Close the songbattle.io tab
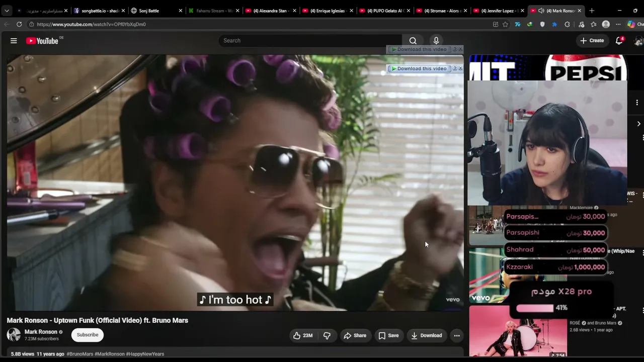Screen dimensions: 644x362 tap(123, 11)
